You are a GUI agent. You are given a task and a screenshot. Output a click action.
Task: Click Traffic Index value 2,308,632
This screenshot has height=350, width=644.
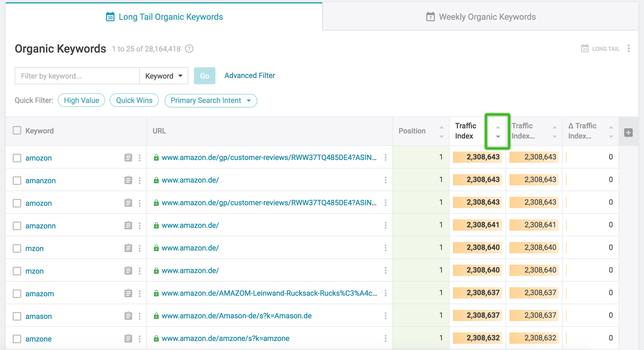483,338
